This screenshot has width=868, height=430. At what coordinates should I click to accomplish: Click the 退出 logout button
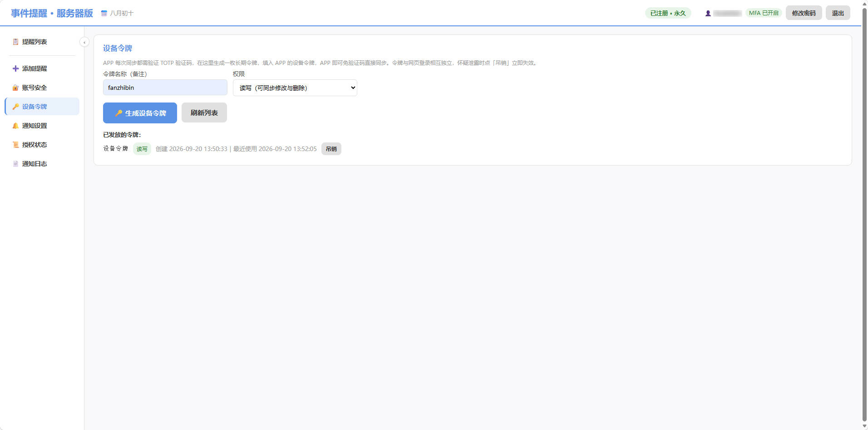(x=838, y=13)
